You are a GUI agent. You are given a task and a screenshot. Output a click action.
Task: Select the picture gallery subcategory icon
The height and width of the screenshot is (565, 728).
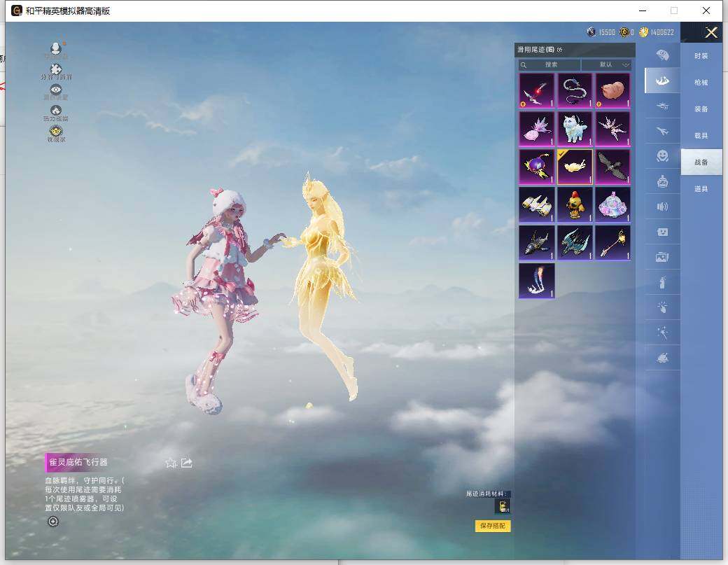point(662,256)
